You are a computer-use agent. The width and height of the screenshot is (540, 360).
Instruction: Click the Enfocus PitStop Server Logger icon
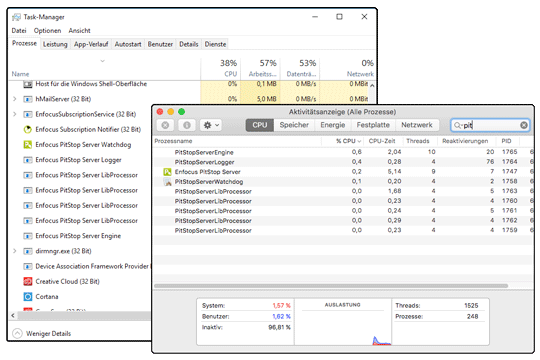tap(28, 160)
